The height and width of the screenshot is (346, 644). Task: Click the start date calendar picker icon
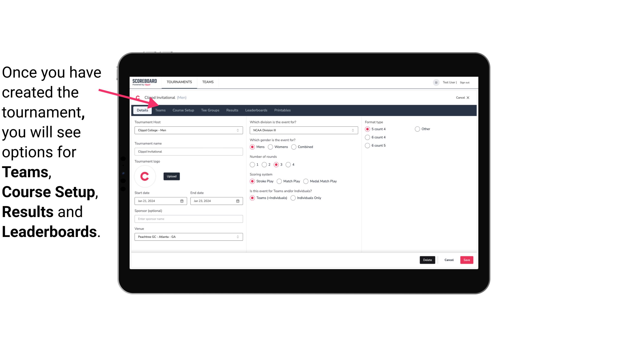182,201
